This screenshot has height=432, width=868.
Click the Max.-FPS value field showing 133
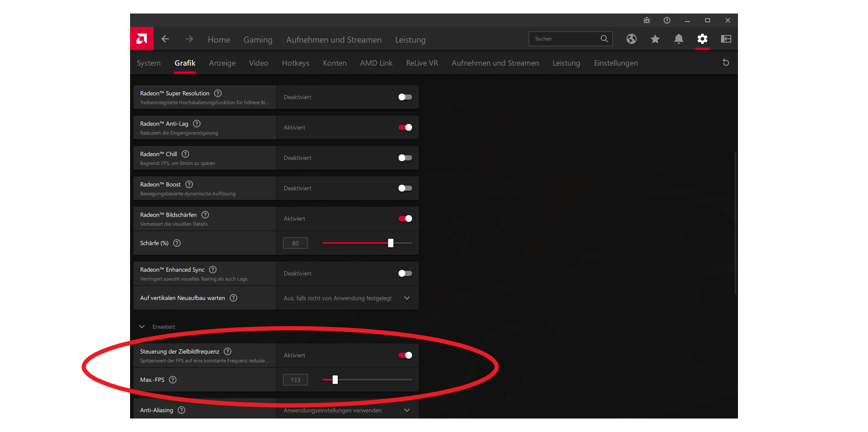[x=296, y=380]
